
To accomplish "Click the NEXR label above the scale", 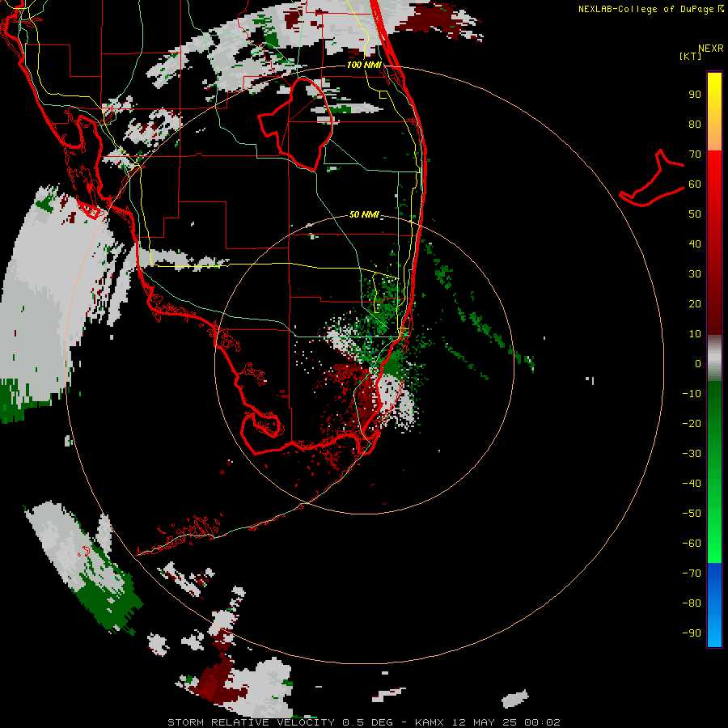I will [710, 49].
